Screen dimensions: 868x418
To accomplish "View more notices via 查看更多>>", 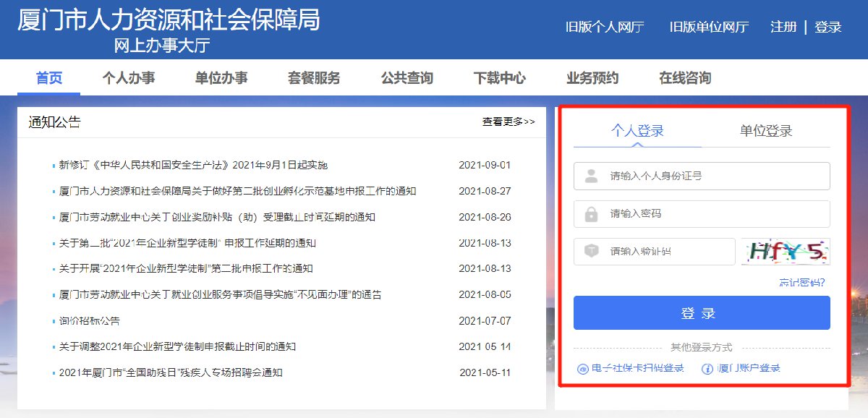I will 509,121.
